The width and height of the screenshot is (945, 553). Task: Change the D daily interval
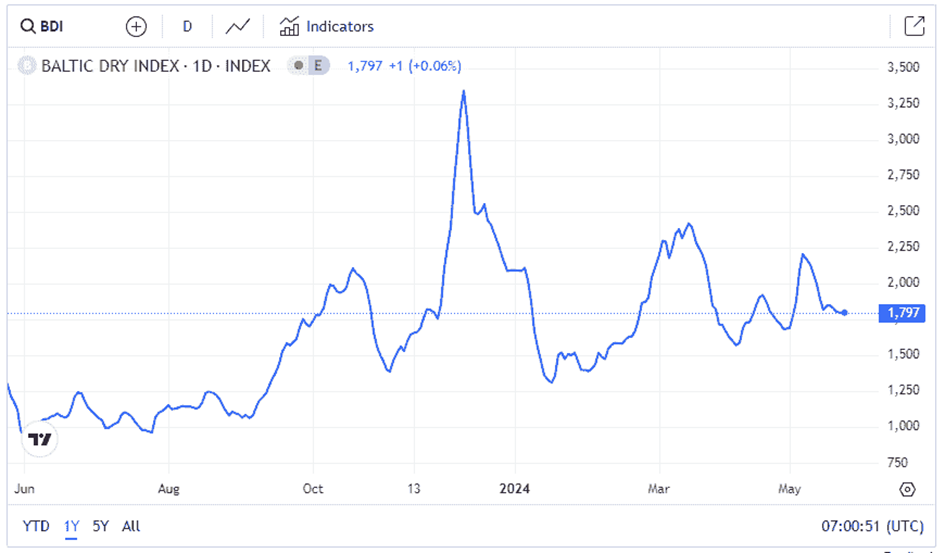(x=187, y=27)
